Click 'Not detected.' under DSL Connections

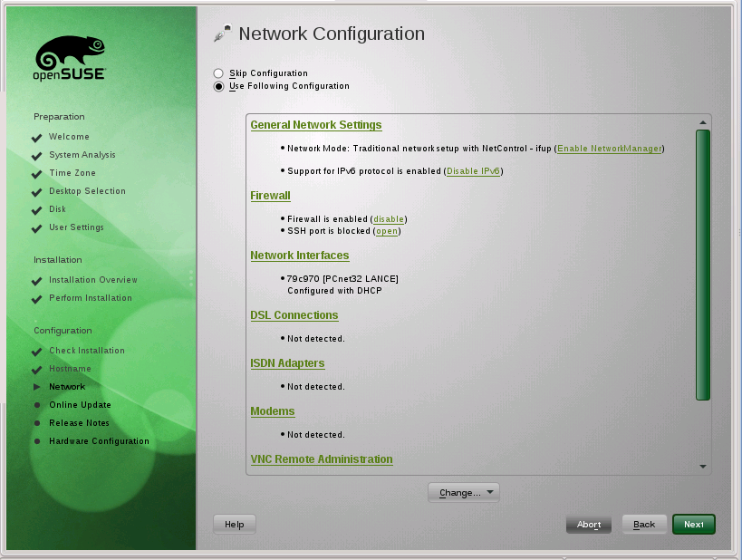315,339
